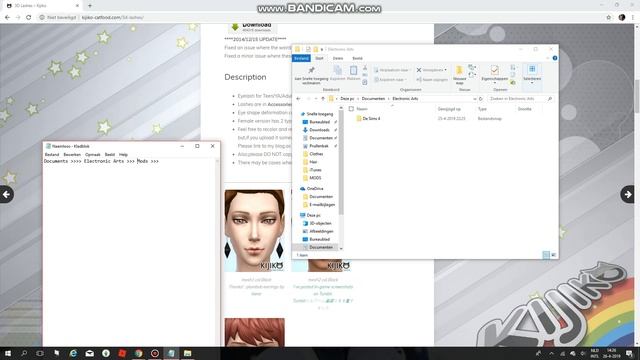
Task: Open MODS folder in Quick Access
Action: click(x=315, y=178)
